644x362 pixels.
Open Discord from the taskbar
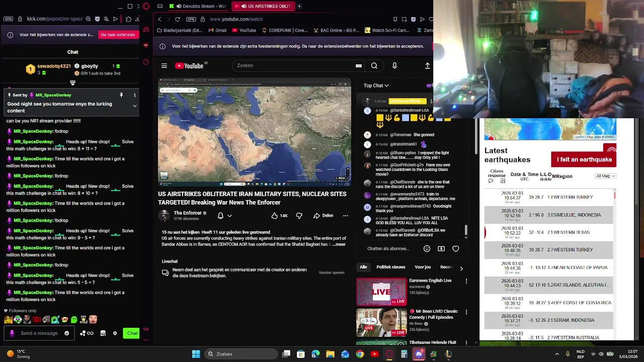[419, 354]
